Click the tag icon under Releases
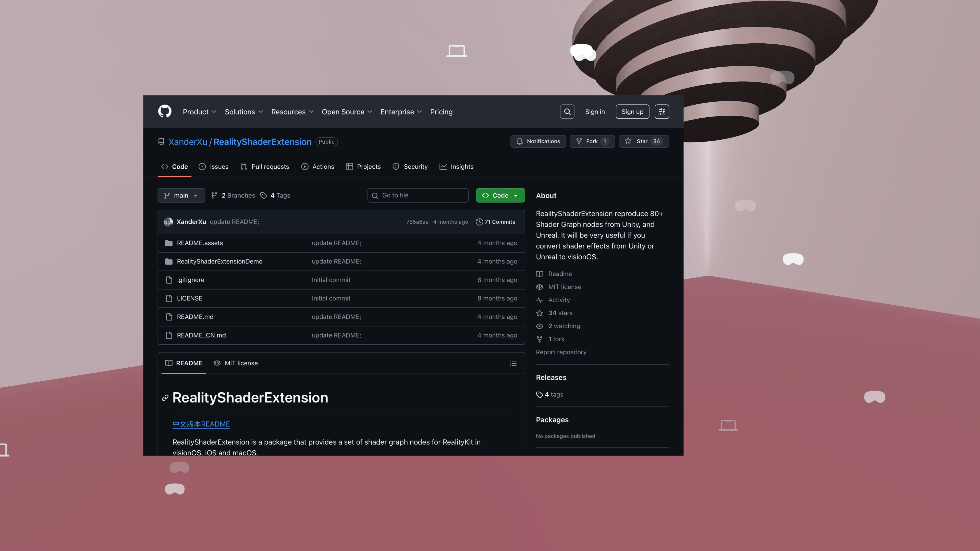The height and width of the screenshot is (551, 980). (x=540, y=395)
